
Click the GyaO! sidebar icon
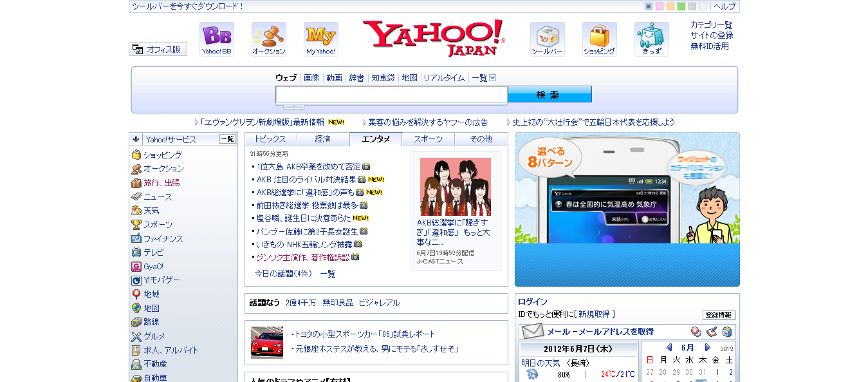(136, 266)
